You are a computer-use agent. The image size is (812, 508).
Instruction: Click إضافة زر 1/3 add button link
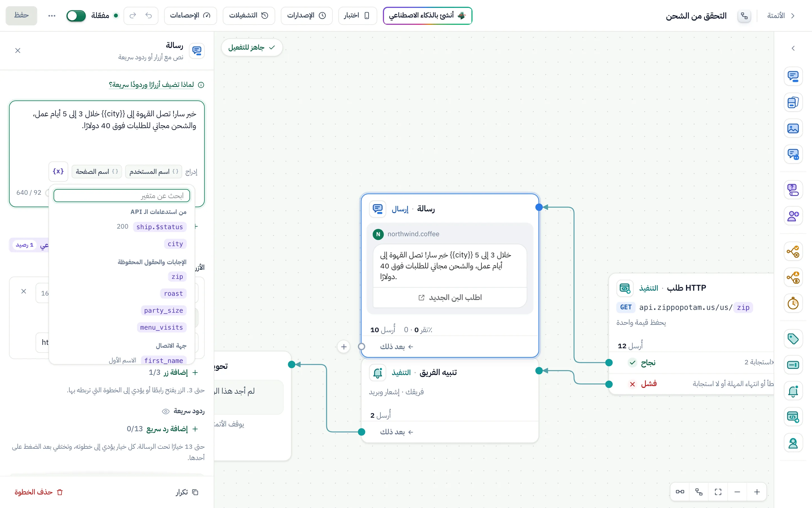(x=173, y=372)
